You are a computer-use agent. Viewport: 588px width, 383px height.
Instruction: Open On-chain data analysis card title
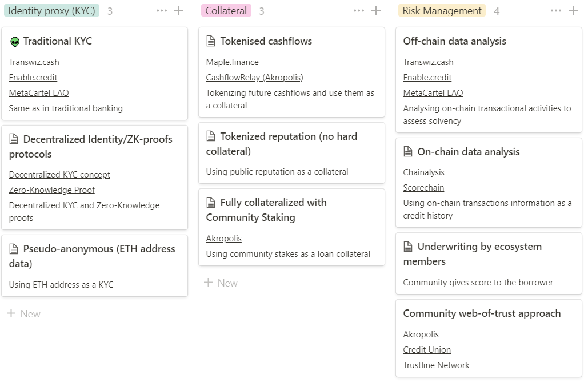coord(469,152)
